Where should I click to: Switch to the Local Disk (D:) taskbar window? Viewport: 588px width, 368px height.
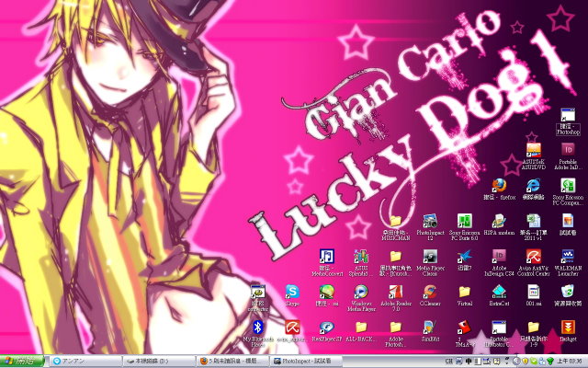[159, 362]
